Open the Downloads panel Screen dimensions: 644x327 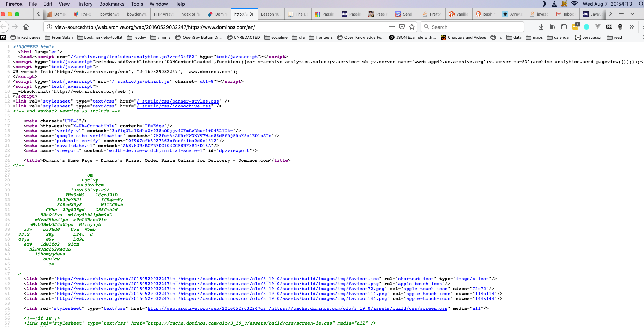point(541,27)
